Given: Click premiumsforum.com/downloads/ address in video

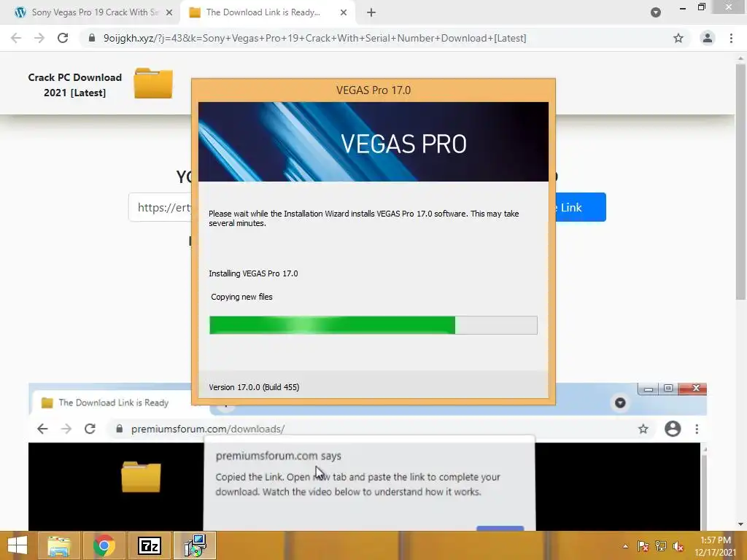Looking at the screenshot, I should click(208, 429).
